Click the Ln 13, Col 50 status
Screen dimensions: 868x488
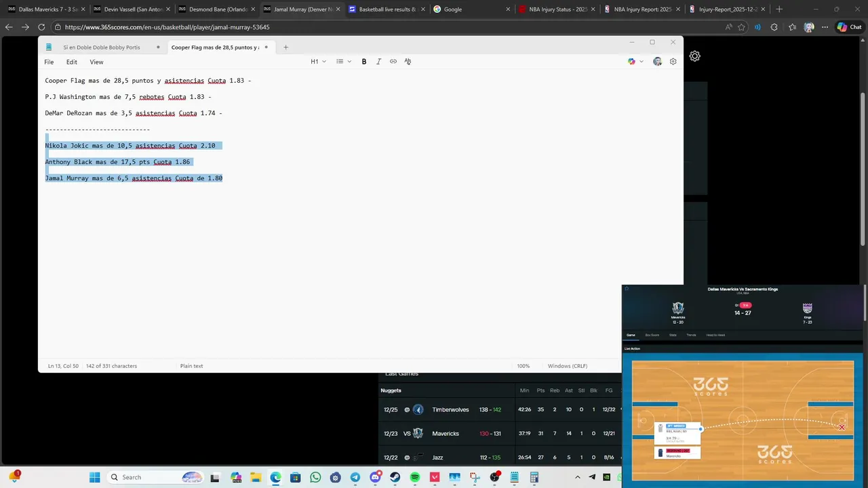tap(63, 366)
